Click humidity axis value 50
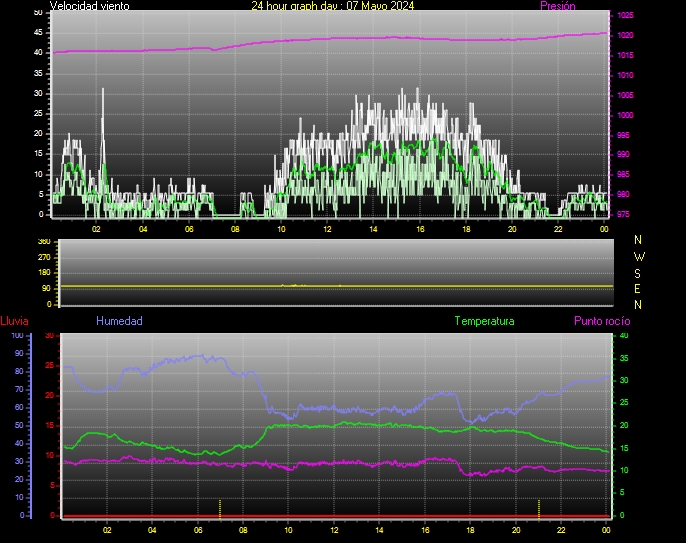Screen dimensions: 686x543 [19, 426]
